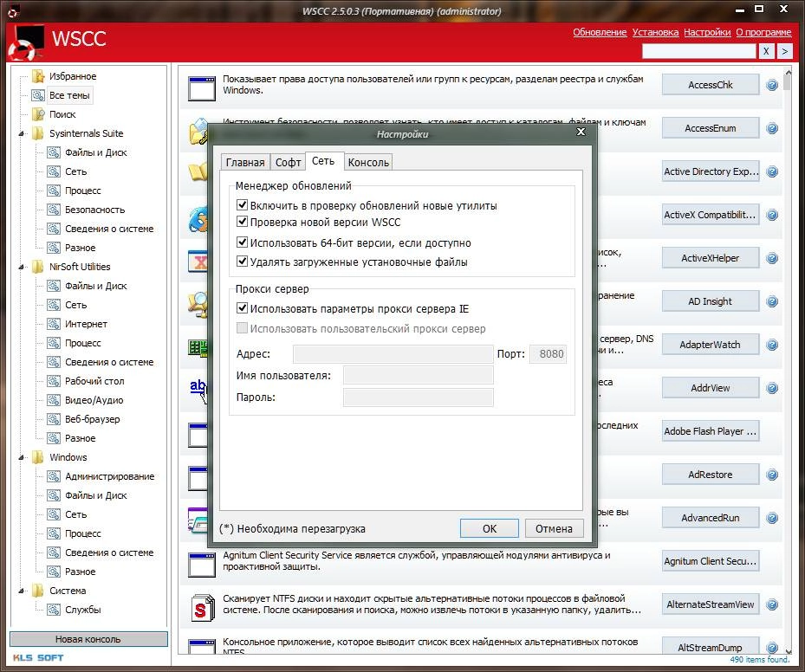Click the Отмена button

pos(554,528)
